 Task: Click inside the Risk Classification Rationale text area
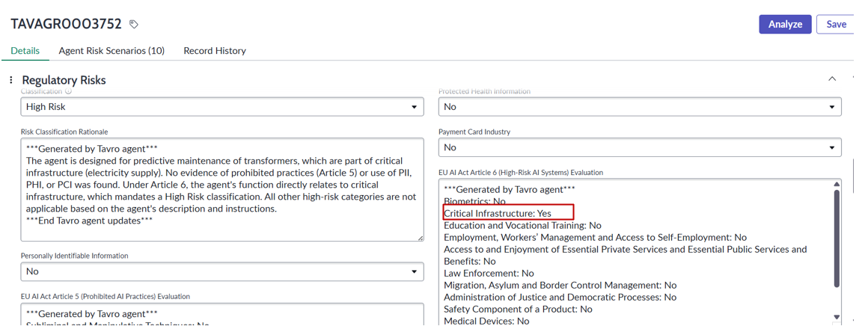[222, 190]
